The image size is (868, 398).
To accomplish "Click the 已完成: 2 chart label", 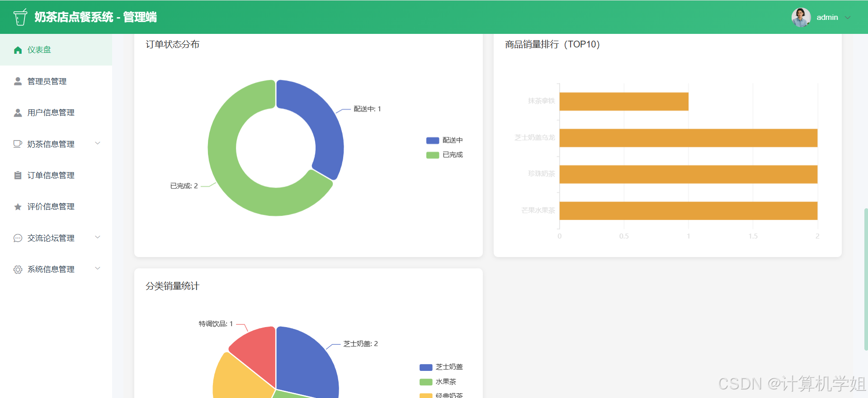I will pyautogui.click(x=184, y=186).
